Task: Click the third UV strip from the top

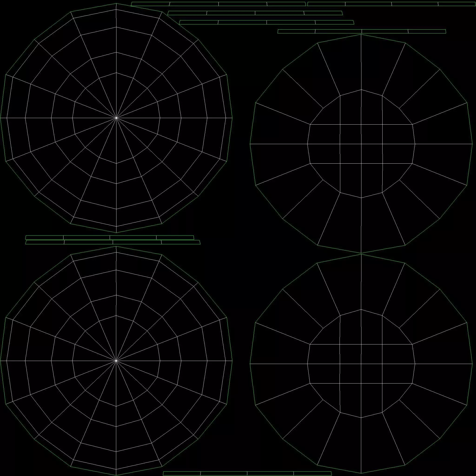Action: coord(267,22)
